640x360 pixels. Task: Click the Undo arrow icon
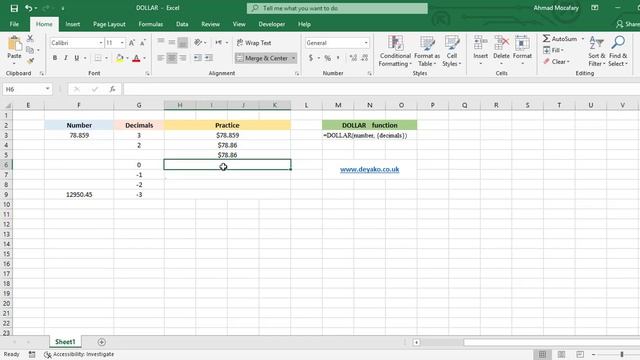pyautogui.click(x=29, y=8)
